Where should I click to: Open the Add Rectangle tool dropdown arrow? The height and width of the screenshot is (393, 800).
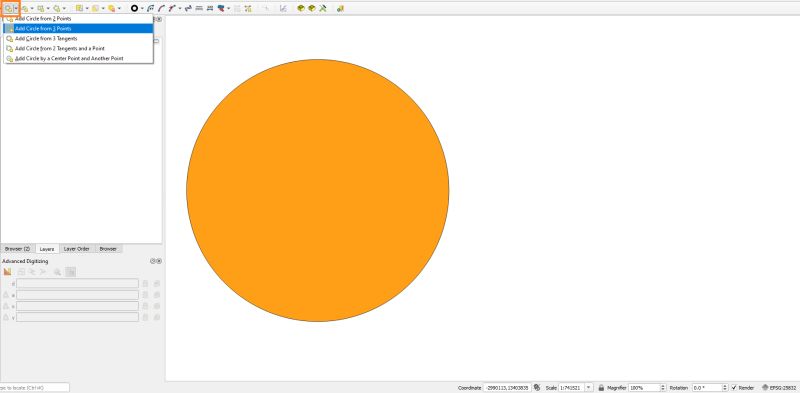pos(48,8)
